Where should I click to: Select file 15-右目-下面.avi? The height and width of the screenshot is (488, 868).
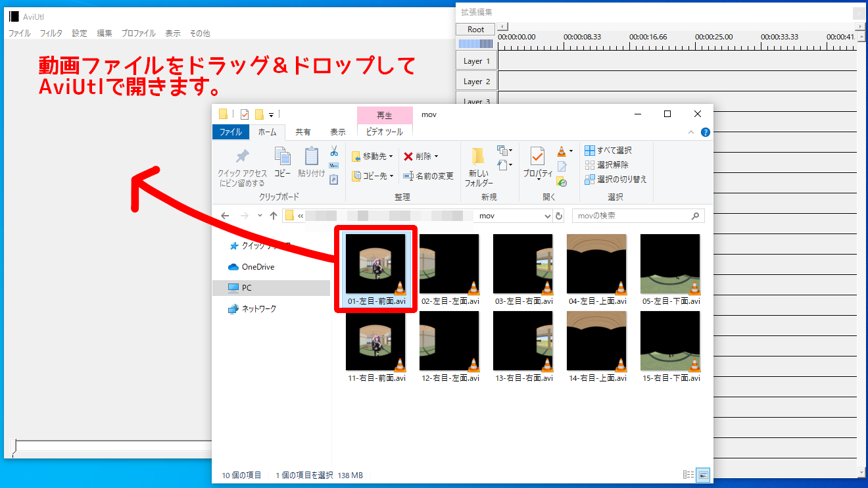[x=671, y=347]
